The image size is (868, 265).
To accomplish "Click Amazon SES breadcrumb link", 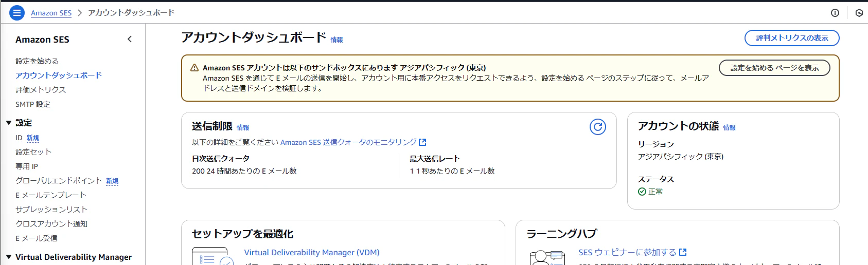I will click(51, 13).
